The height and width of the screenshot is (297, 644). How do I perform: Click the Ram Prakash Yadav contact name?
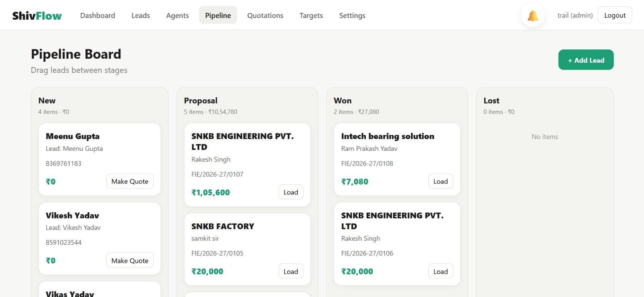[369, 149]
